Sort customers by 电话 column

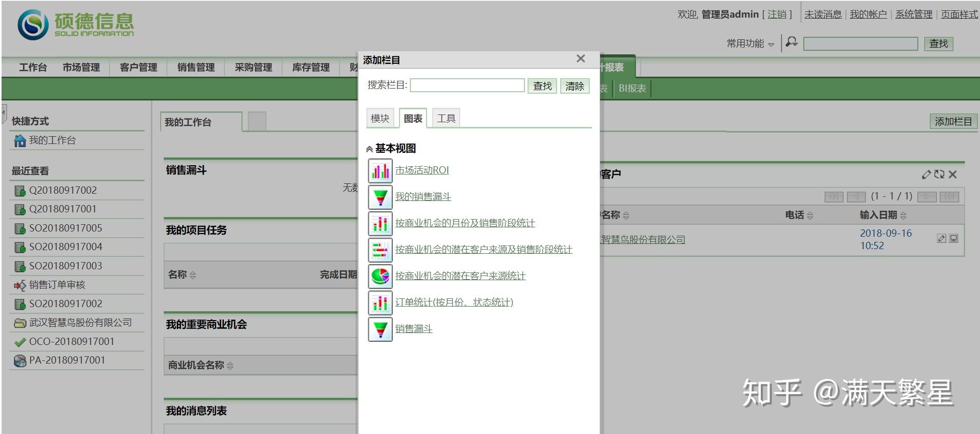pyautogui.click(x=810, y=215)
